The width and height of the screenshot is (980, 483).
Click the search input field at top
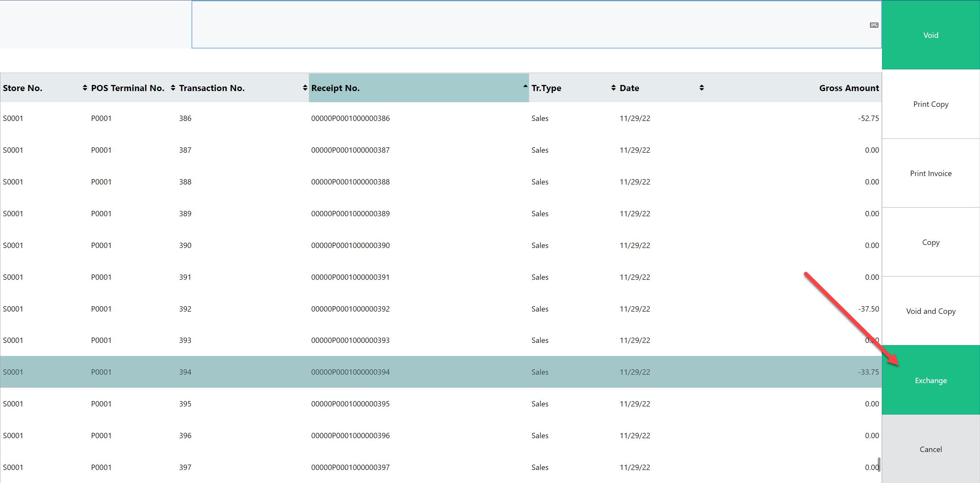tap(528, 25)
